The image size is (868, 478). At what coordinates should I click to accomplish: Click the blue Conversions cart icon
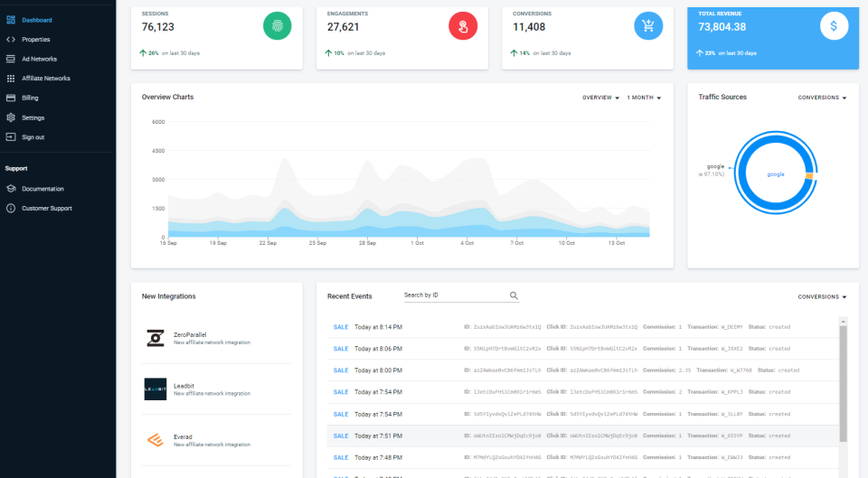click(648, 26)
